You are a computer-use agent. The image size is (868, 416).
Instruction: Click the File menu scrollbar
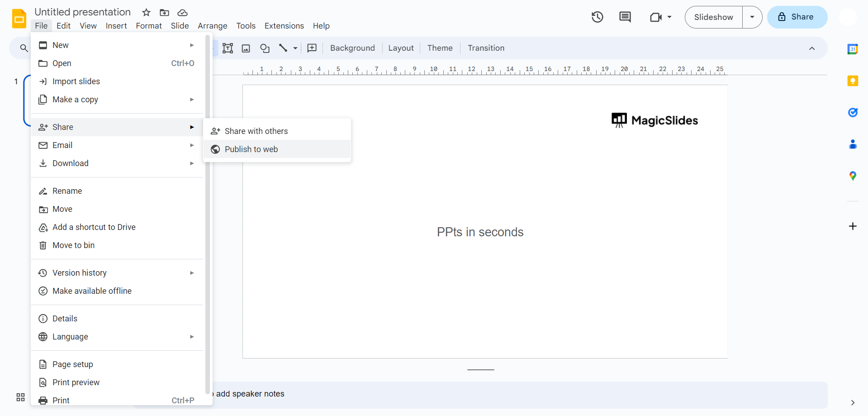click(x=208, y=215)
